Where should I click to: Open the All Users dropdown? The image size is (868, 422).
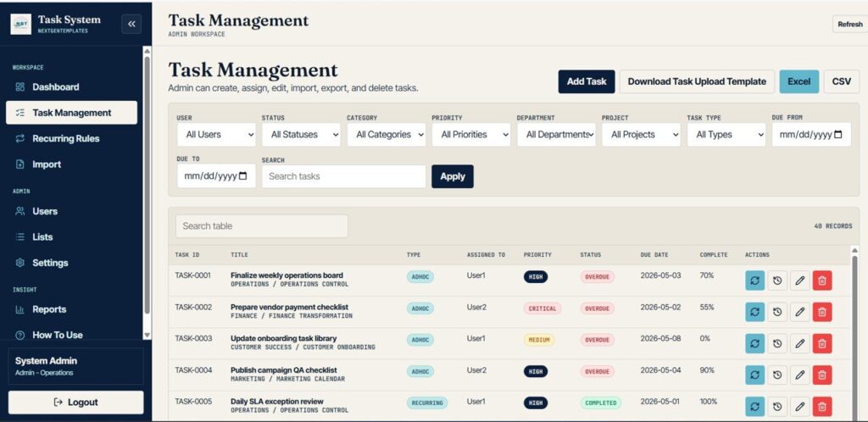216,135
